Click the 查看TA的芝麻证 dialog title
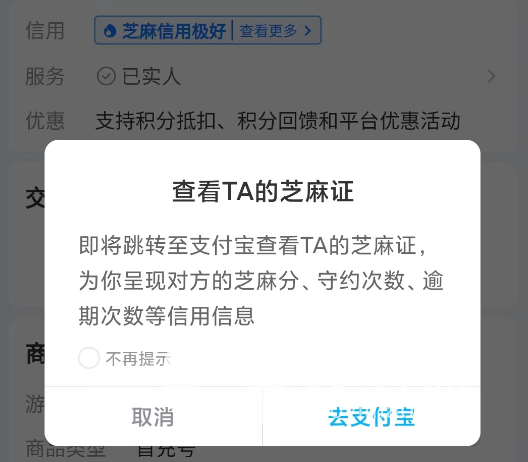 pyautogui.click(x=263, y=191)
